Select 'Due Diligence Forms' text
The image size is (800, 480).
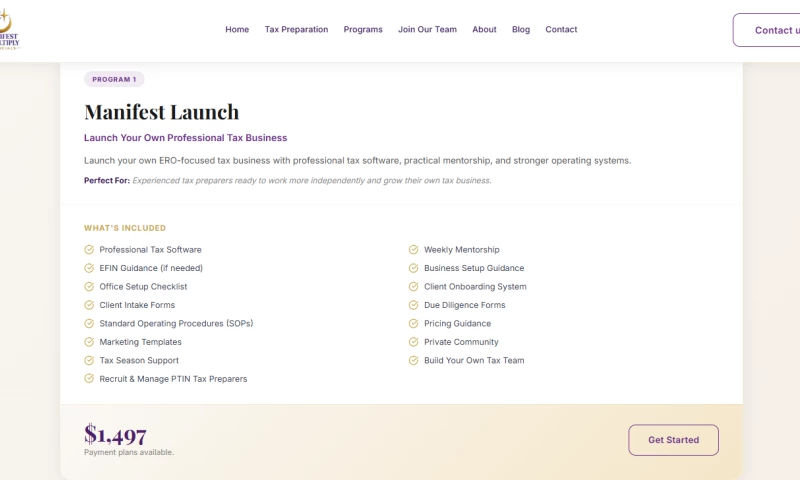tap(465, 305)
